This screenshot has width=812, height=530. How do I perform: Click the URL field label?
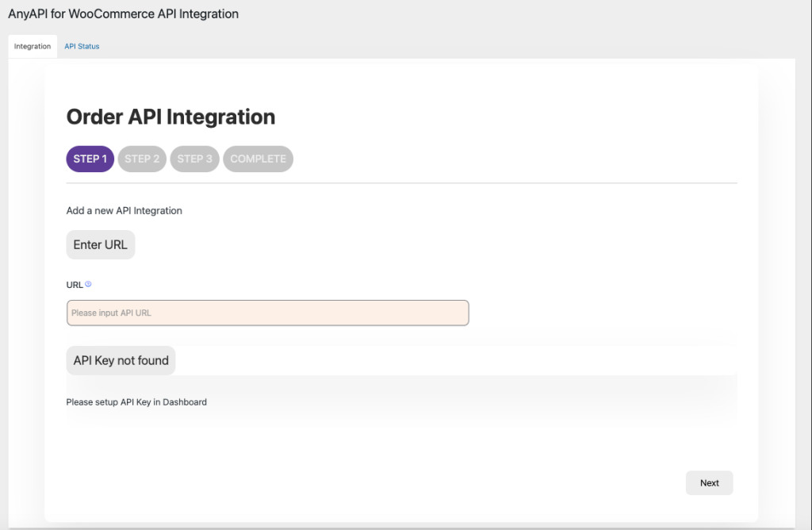pos(74,284)
